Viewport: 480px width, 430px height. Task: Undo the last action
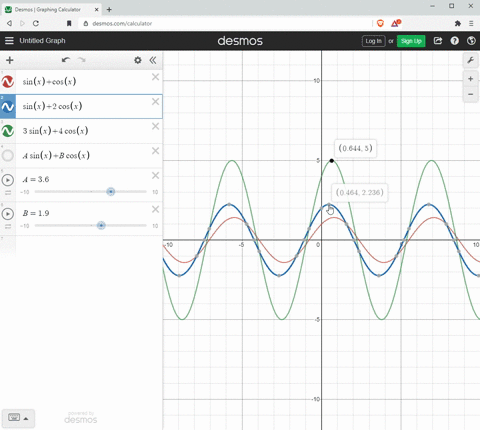click(x=66, y=60)
